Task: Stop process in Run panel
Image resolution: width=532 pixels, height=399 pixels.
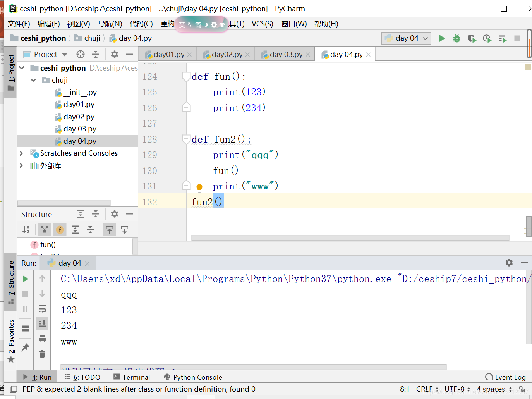Action: (25, 294)
